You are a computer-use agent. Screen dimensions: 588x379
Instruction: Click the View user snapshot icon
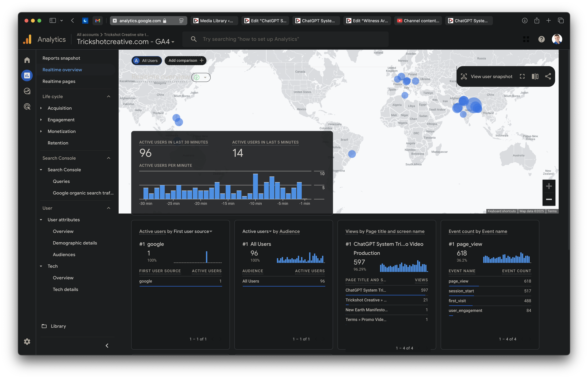coord(464,77)
